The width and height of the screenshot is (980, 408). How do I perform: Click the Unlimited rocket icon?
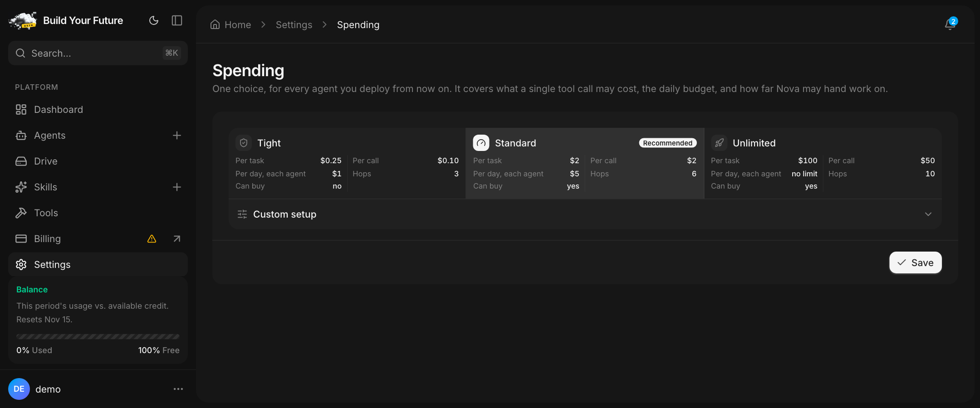click(719, 143)
